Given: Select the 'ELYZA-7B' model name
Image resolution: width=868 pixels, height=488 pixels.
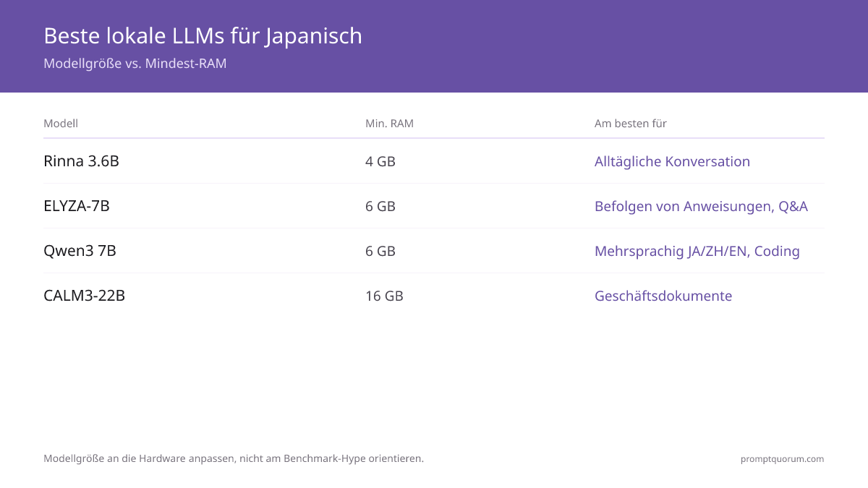Looking at the screenshot, I should pyautogui.click(x=77, y=206).
